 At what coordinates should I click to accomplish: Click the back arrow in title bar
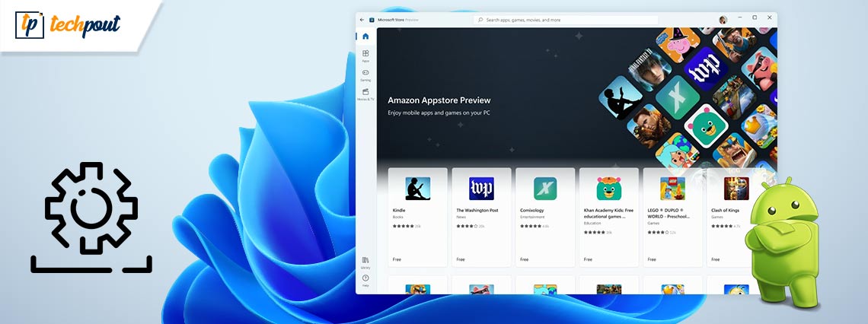pyautogui.click(x=362, y=19)
